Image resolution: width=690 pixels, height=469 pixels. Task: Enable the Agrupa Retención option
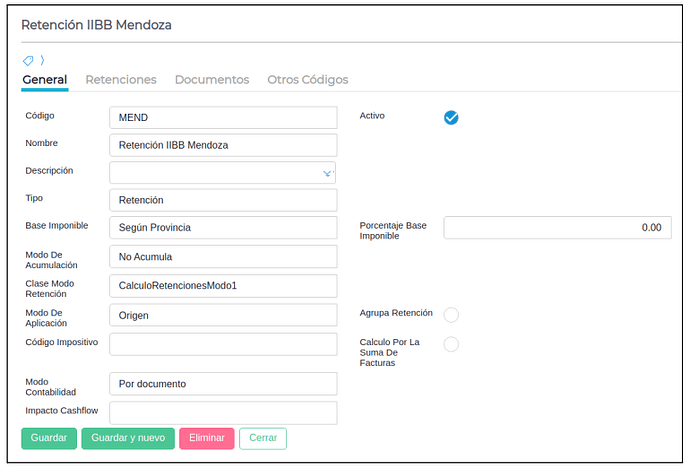coord(451,315)
